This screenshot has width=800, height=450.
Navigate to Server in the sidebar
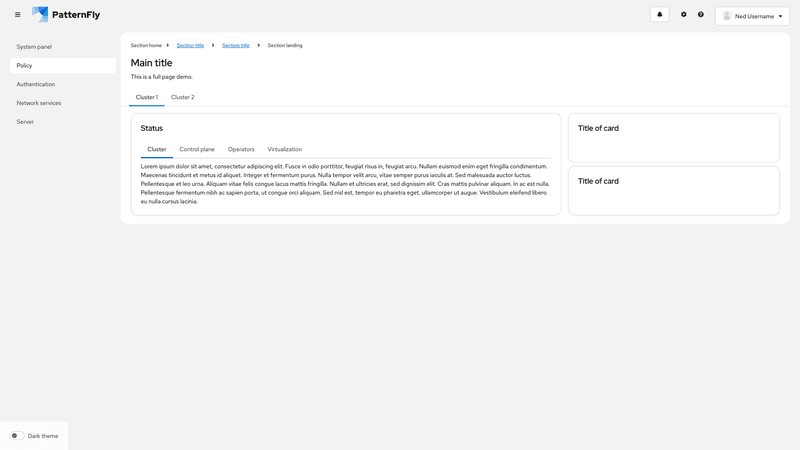(25, 121)
